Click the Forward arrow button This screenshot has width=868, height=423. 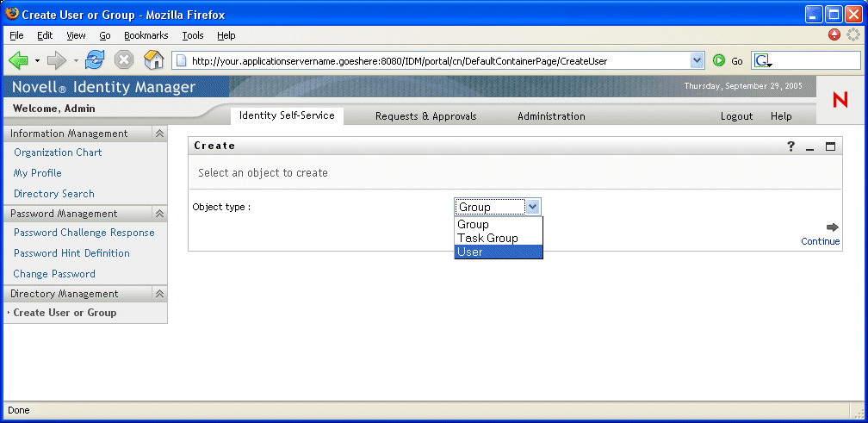pos(57,60)
